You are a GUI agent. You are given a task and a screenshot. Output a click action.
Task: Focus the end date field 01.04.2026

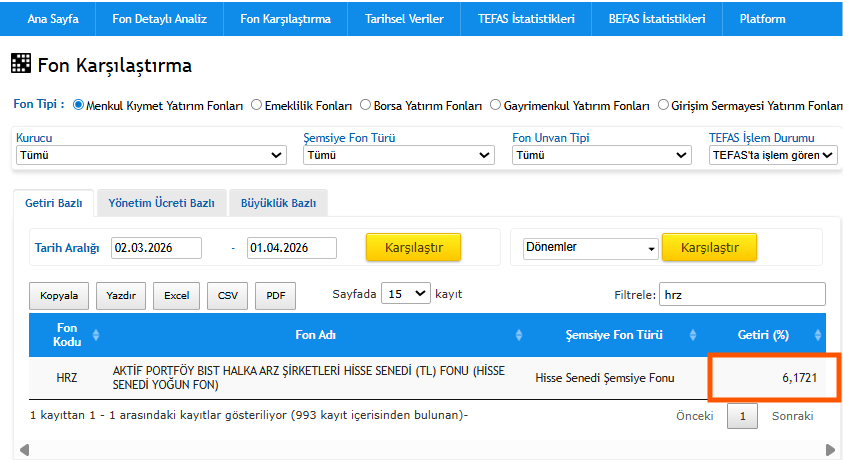click(292, 248)
